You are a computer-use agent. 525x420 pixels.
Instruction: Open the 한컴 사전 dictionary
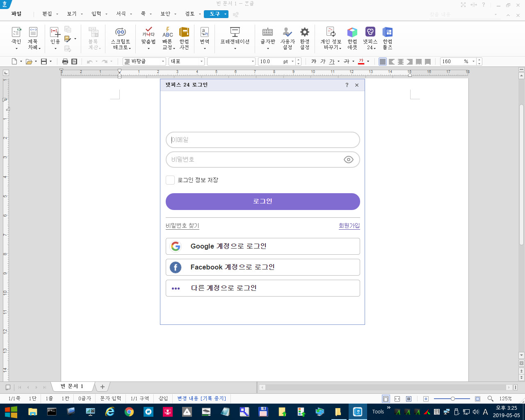pos(184,38)
